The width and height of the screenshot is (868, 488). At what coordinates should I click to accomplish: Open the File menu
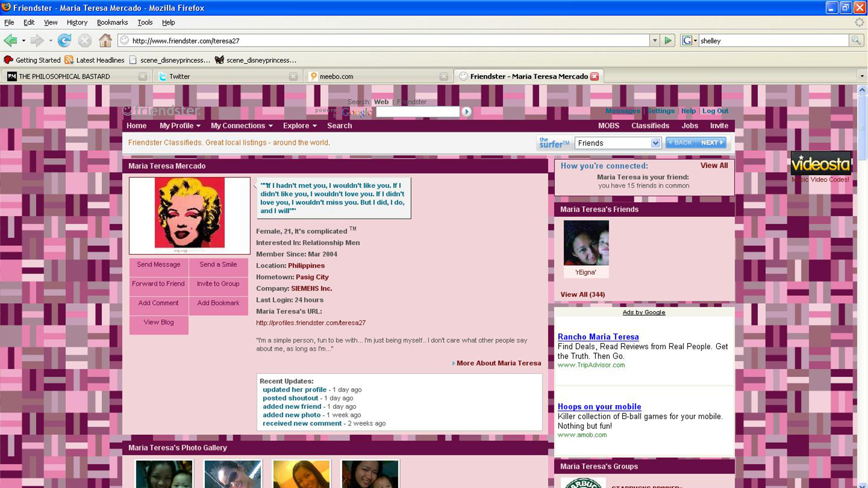pos(9,22)
